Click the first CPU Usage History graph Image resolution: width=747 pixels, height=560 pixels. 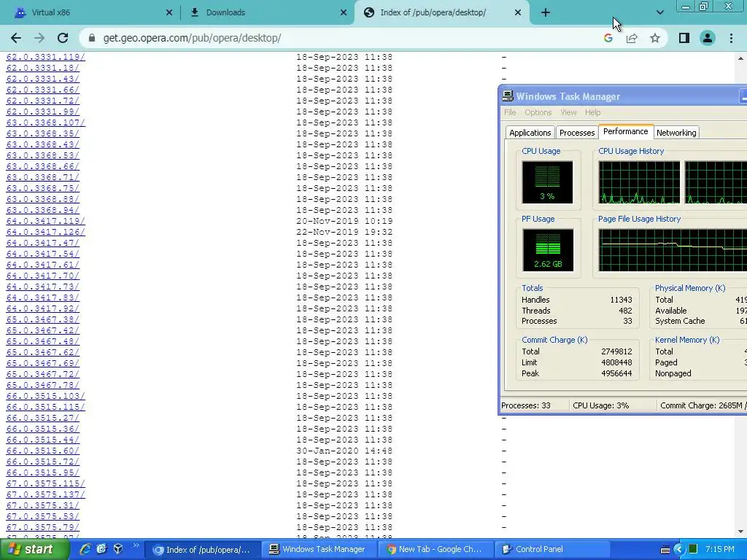pyautogui.click(x=639, y=182)
